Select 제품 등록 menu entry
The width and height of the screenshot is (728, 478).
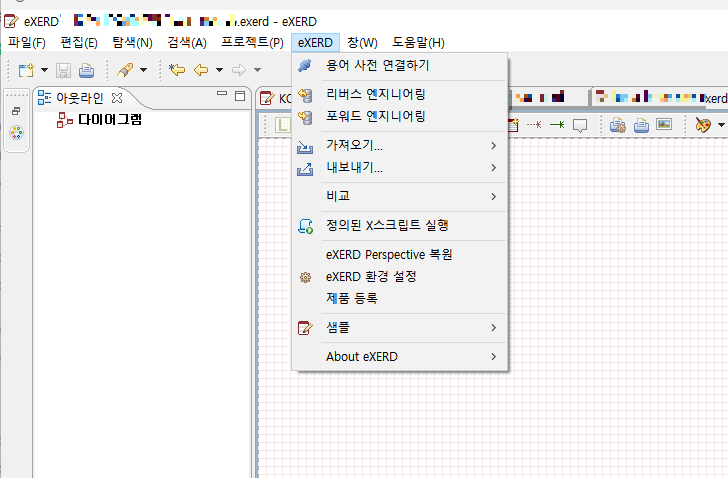pos(400,298)
